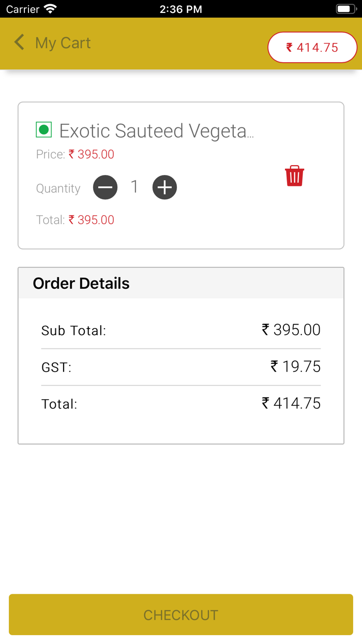Click the GST amount ₹ 19.75
Image resolution: width=362 pixels, height=644 pixels.
[x=295, y=367]
